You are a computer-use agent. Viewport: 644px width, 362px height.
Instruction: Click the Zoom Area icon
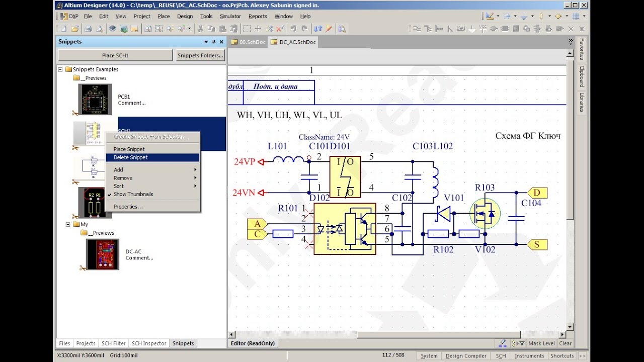click(x=159, y=29)
